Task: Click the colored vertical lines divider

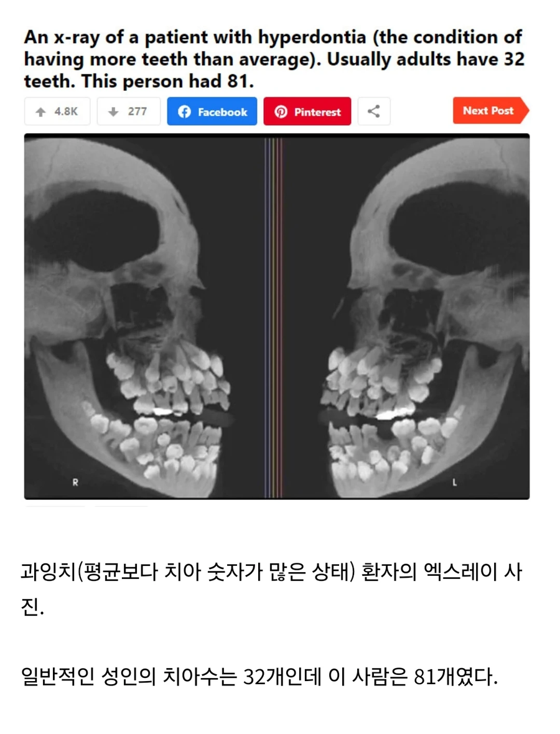Action: click(273, 316)
